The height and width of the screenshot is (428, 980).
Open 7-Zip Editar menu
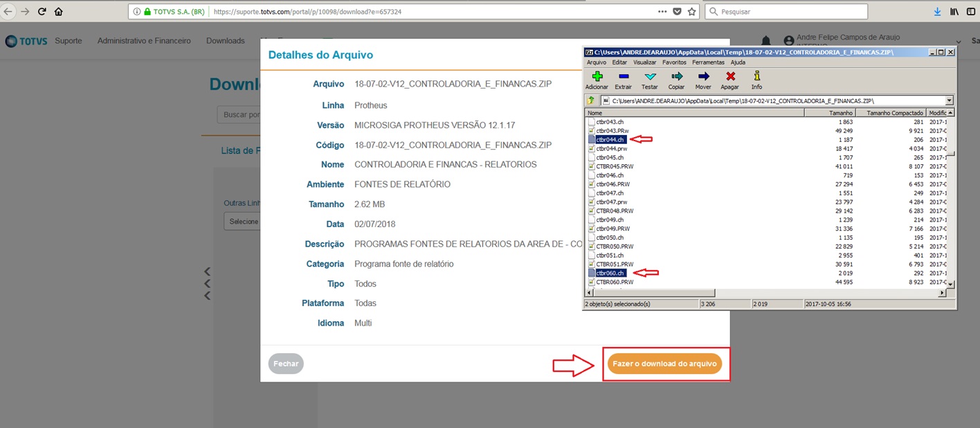click(619, 62)
